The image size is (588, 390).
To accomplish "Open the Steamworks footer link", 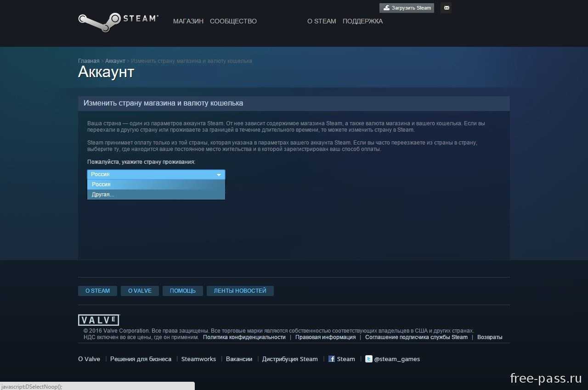I will click(198, 359).
